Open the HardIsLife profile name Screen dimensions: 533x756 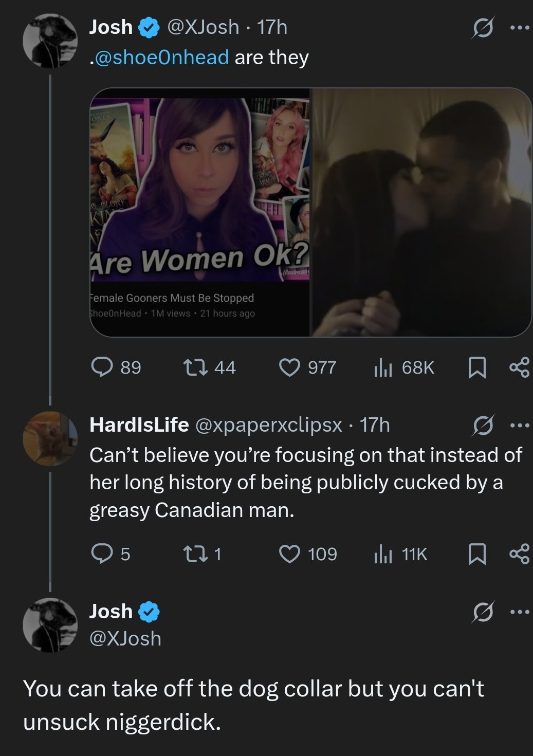click(x=139, y=425)
